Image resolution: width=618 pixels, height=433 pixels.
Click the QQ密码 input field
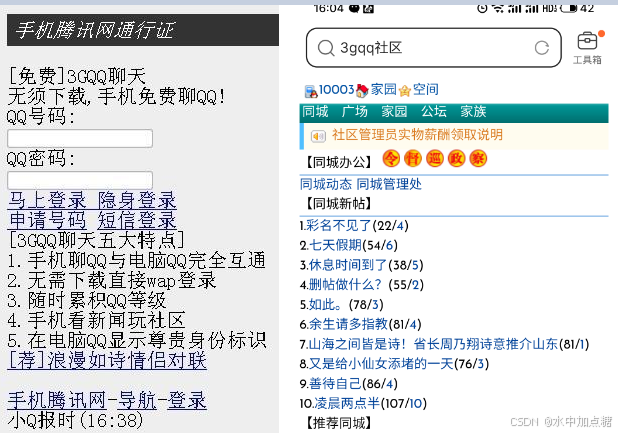[80, 180]
